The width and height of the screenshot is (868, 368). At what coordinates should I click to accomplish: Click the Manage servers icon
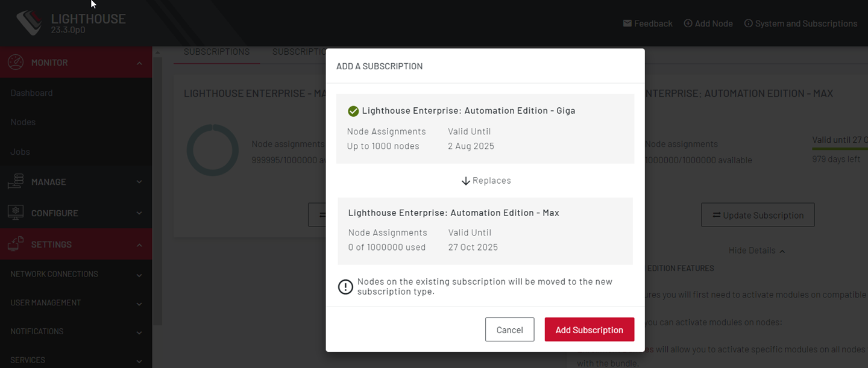(x=15, y=181)
